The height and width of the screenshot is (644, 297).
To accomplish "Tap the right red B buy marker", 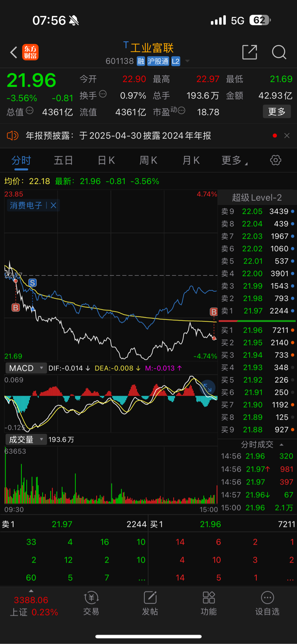I will coord(213,312).
